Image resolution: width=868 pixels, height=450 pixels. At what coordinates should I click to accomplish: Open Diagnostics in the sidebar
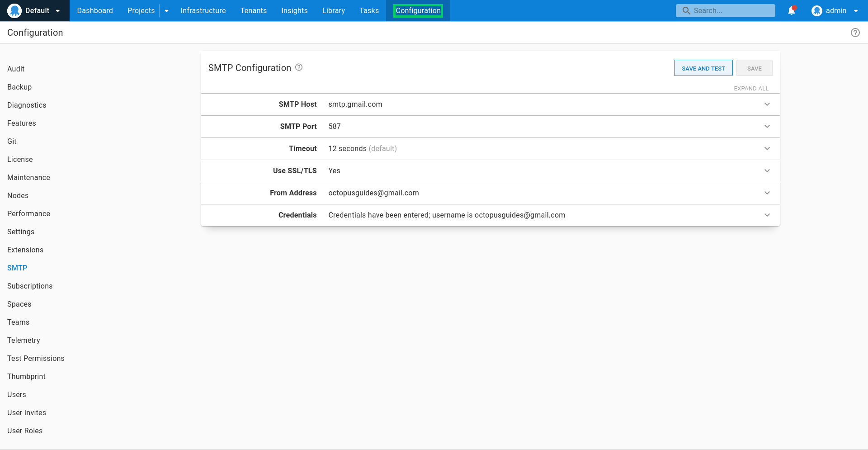27,105
